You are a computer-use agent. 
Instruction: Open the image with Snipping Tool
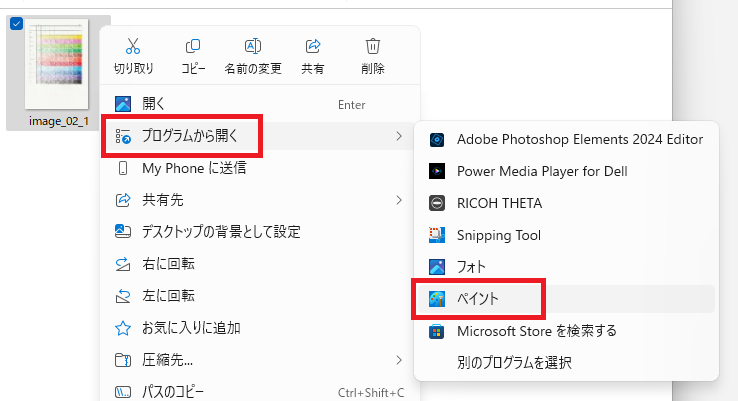pyautogui.click(x=566, y=235)
